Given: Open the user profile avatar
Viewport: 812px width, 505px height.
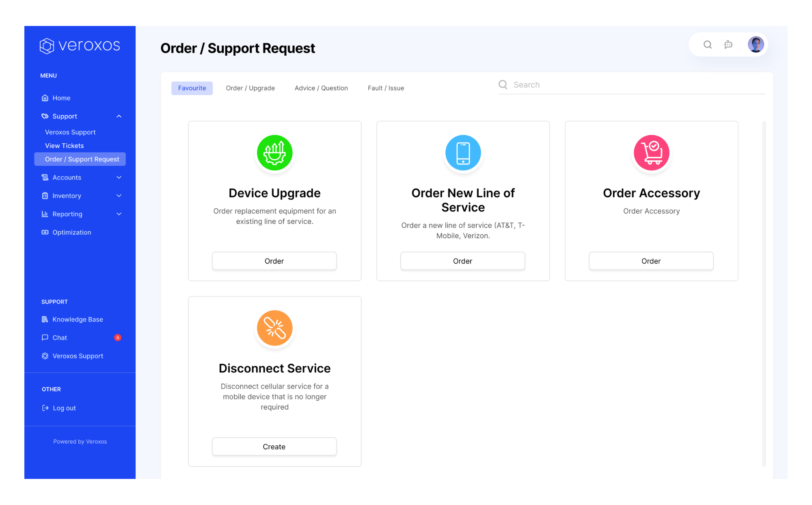Looking at the screenshot, I should click(756, 45).
